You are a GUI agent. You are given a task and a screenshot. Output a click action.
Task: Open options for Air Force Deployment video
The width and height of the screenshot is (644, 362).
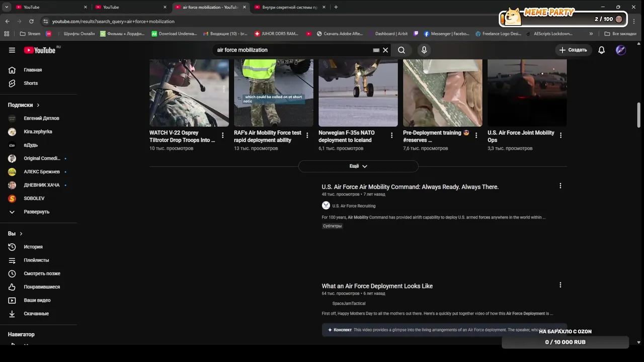[560, 285]
